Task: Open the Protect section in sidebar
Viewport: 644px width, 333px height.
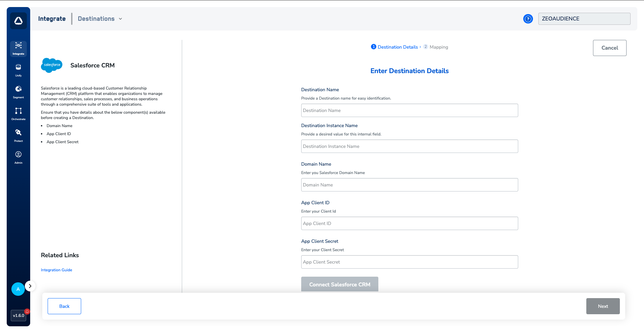Action: [18, 136]
